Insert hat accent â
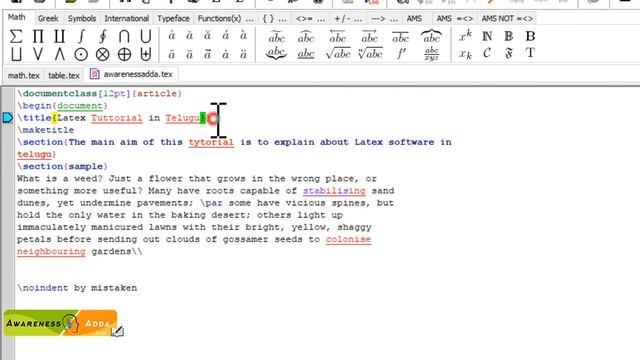The image size is (640, 360). [172, 36]
